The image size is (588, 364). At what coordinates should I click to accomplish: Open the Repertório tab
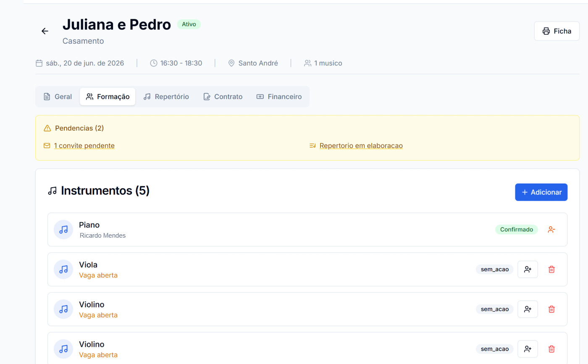click(x=166, y=97)
